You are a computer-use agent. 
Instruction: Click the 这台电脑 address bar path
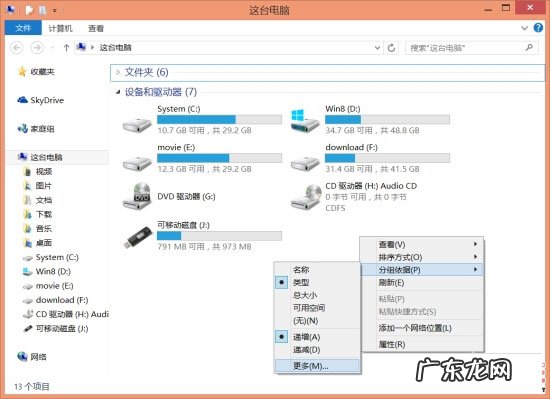(115, 48)
